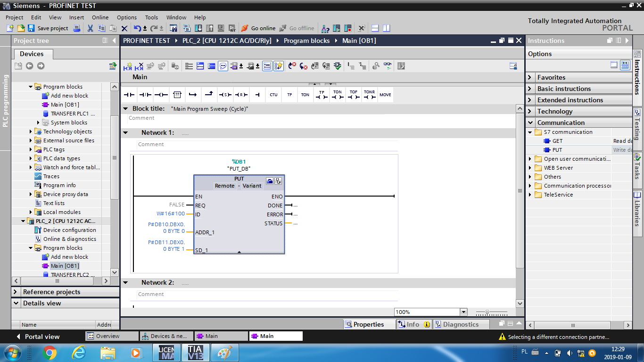Compile the project from the main toolbar
Viewport: 644px width, 362px height.
[x=187, y=28]
